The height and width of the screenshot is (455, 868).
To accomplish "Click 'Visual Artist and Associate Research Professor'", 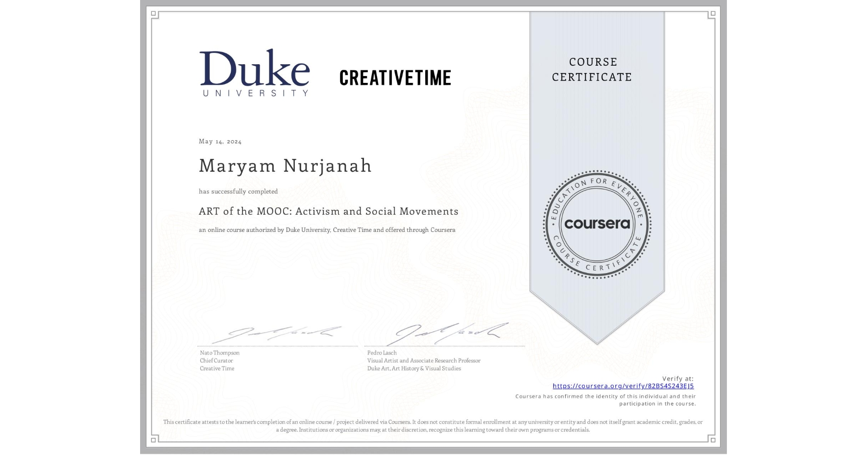I will pyautogui.click(x=424, y=360).
